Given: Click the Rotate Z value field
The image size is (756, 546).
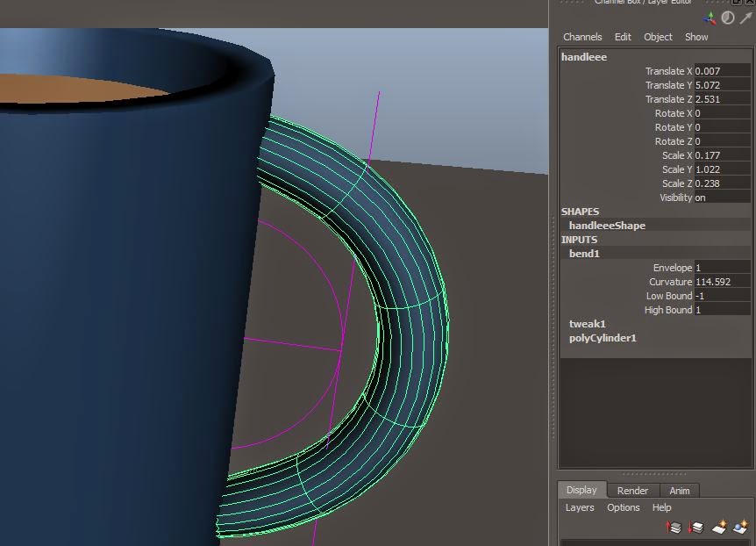Looking at the screenshot, I should [722, 141].
